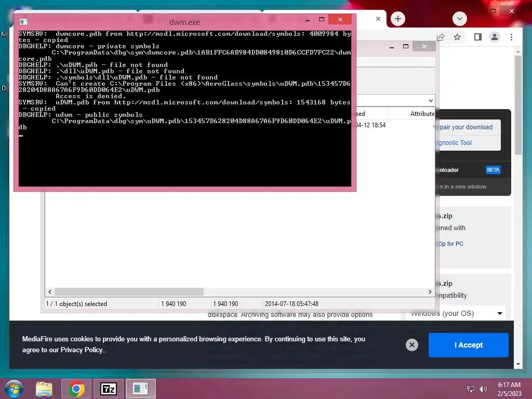Click the 'udwm - public symbols' console line
The image size is (532, 399).
coord(99,115)
